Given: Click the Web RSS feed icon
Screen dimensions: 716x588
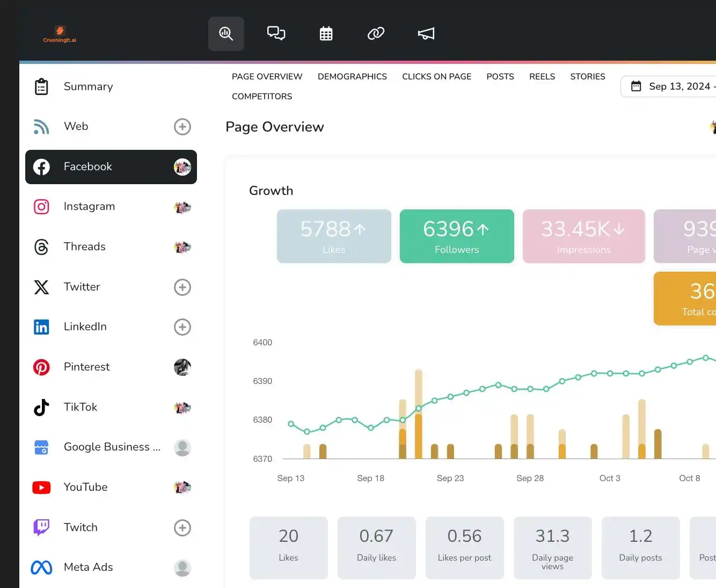Looking at the screenshot, I should pyautogui.click(x=41, y=127).
